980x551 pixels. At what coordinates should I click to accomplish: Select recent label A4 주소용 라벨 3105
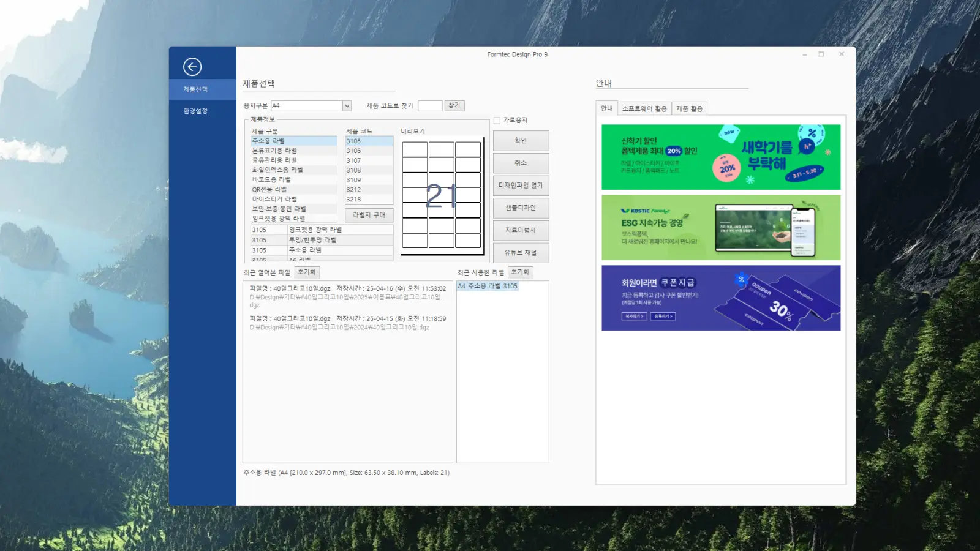488,286
